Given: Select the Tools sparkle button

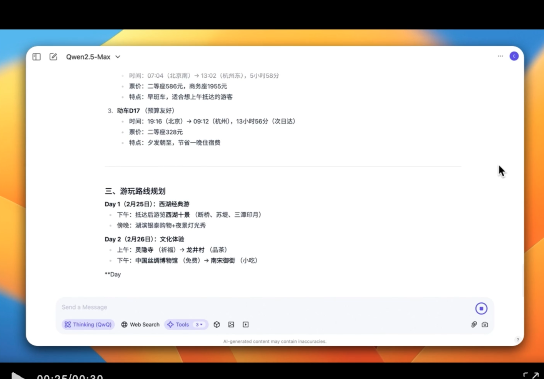Looking at the screenshot, I should click(x=178, y=325).
